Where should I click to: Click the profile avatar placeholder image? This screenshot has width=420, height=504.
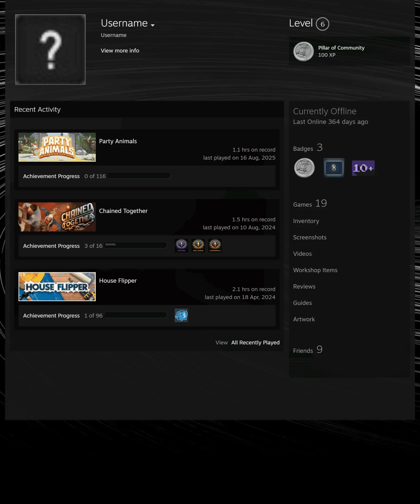(50, 50)
